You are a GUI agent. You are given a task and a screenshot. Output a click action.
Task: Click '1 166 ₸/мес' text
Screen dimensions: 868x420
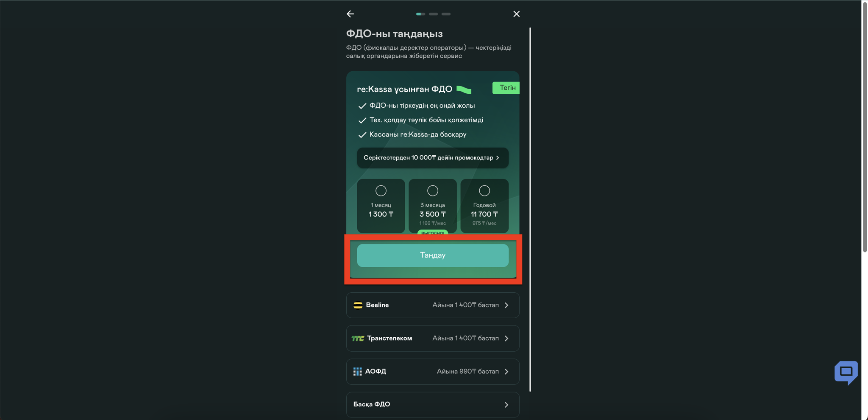pyautogui.click(x=433, y=223)
